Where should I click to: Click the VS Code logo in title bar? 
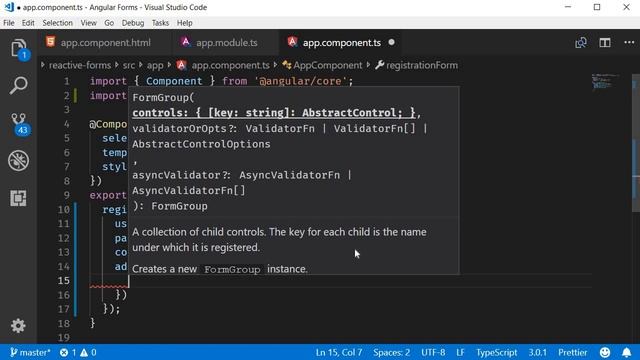coord(9,7)
